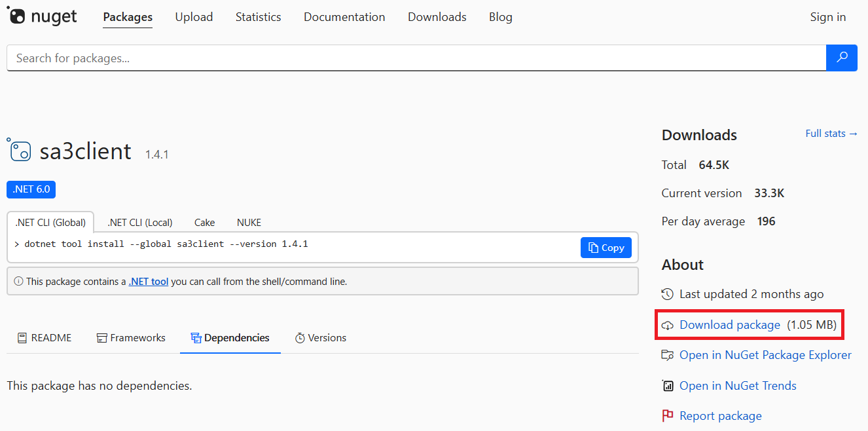Open in NuGet Trends link
868x431 pixels.
pyautogui.click(x=738, y=386)
